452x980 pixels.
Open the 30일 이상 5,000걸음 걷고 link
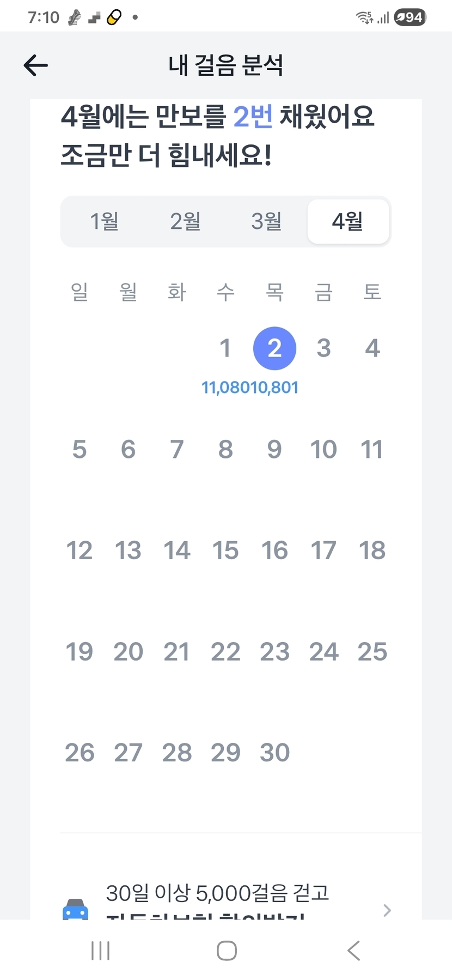click(x=218, y=894)
